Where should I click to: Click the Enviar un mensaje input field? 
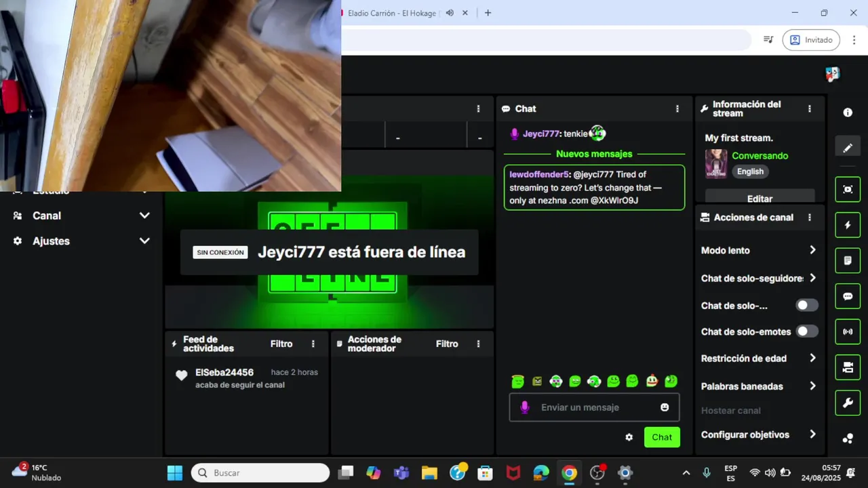click(x=594, y=407)
